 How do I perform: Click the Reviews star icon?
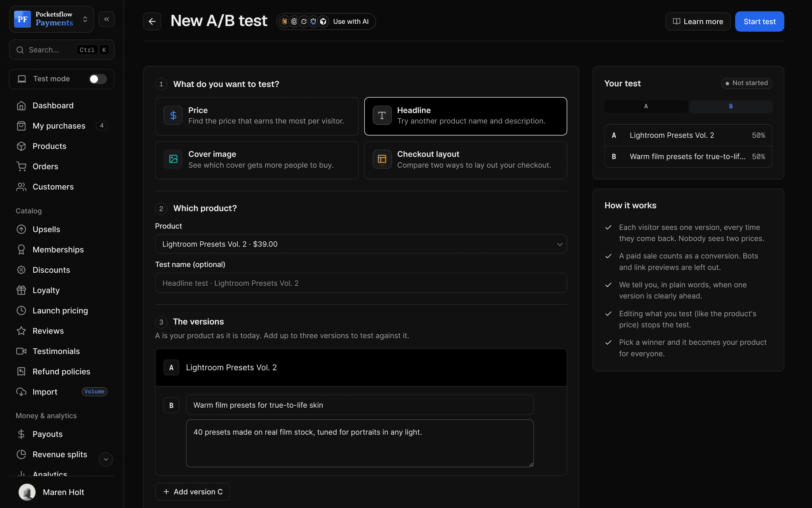coord(21,331)
